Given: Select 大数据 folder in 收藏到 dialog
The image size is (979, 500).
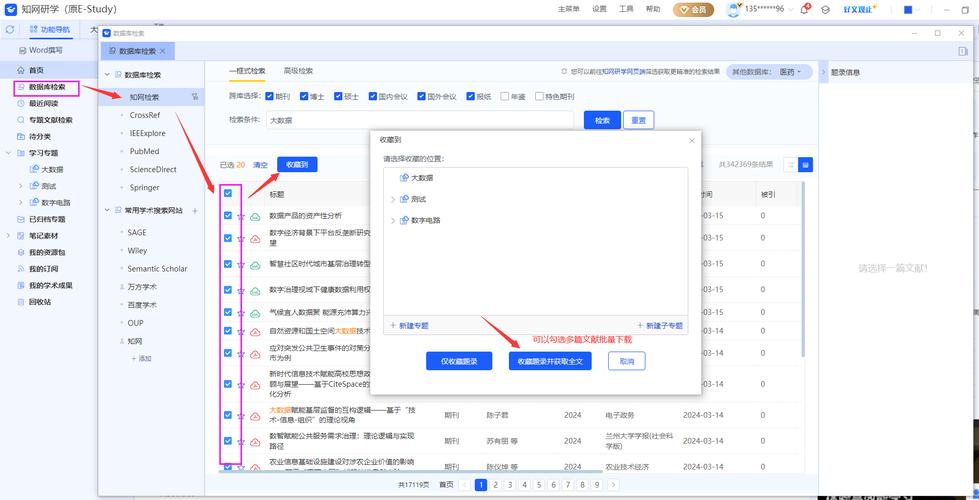Looking at the screenshot, I should click(415, 178).
